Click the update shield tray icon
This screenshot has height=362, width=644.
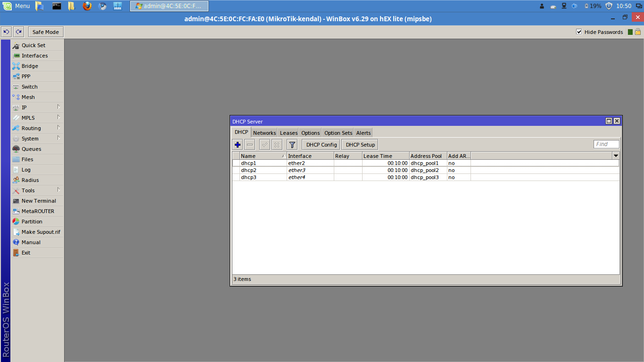click(x=609, y=6)
